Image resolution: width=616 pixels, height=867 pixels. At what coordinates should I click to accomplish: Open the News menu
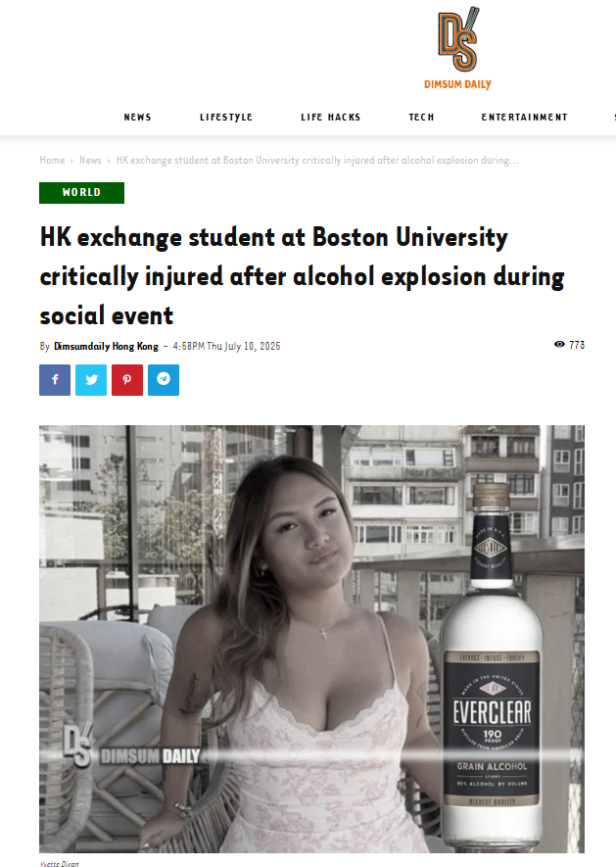click(x=138, y=118)
